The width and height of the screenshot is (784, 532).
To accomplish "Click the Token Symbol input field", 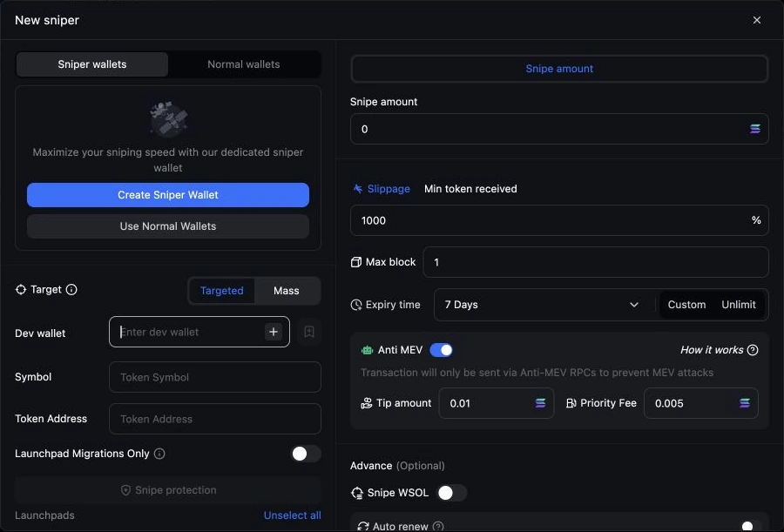I will tap(215, 377).
